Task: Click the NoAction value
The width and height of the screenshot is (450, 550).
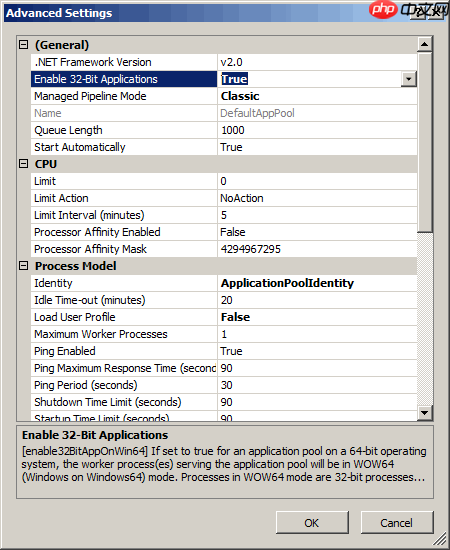Action: click(x=242, y=198)
